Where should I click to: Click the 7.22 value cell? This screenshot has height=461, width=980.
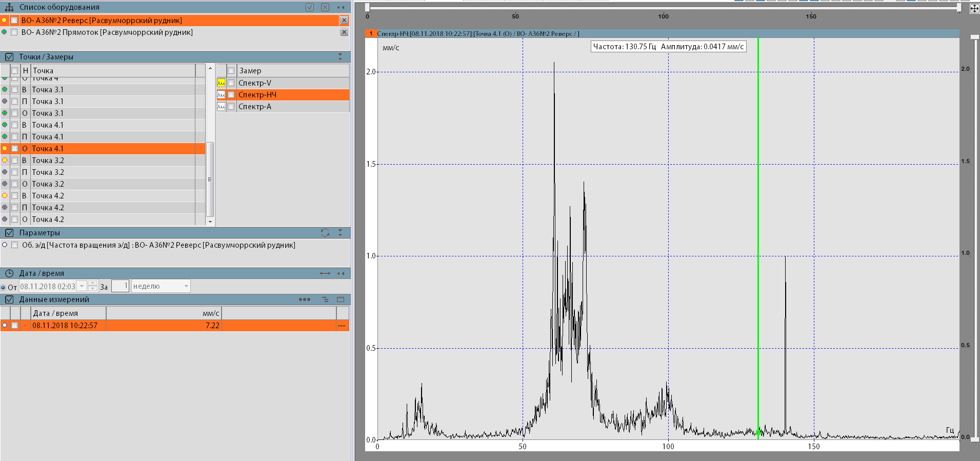(x=164, y=326)
